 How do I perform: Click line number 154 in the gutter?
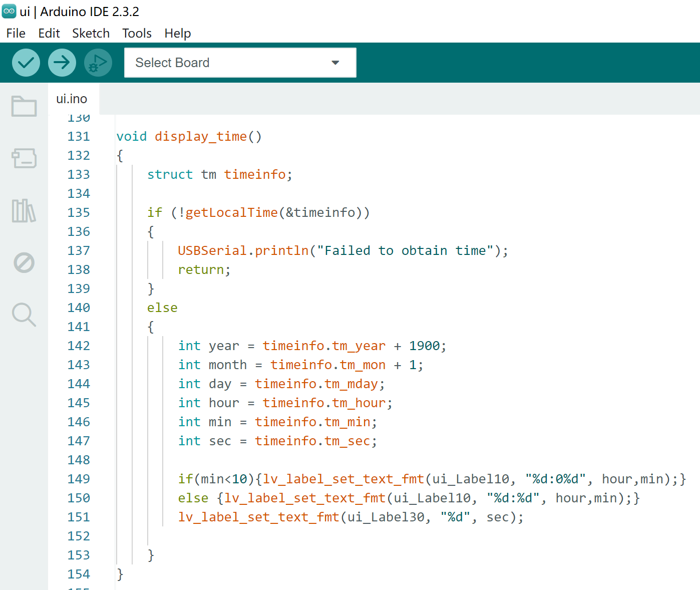tap(79, 574)
